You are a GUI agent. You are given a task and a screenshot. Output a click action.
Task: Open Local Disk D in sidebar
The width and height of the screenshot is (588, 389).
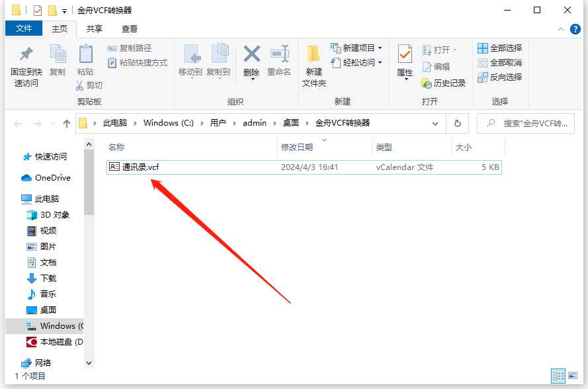55,342
